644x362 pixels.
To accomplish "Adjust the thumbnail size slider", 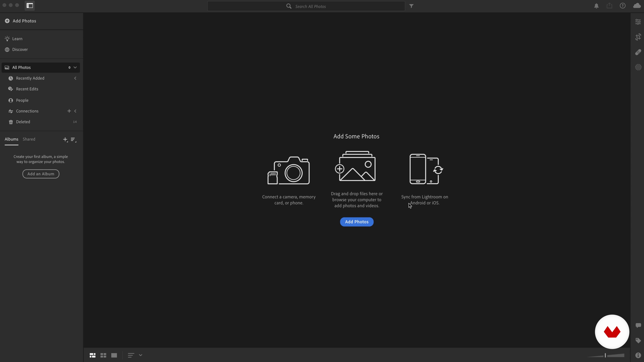I will [x=605, y=355].
